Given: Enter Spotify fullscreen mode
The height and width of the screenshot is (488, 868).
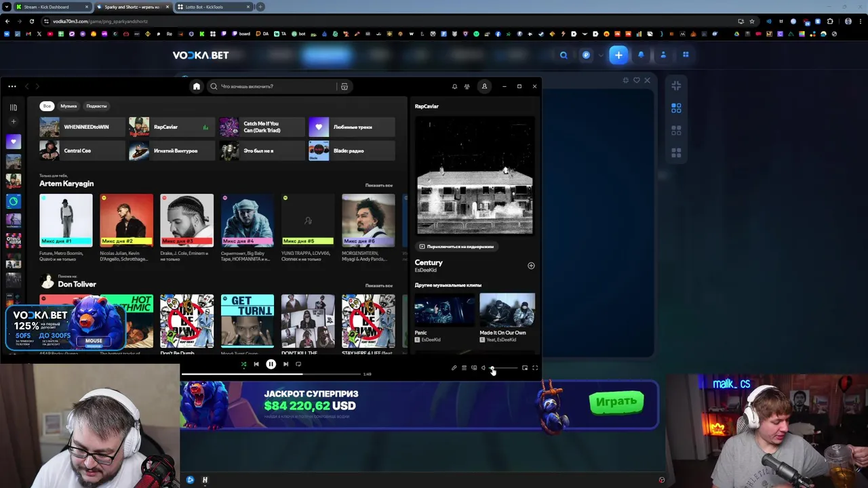Looking at the screenshot, I should pyautogui.click(x=535, y=368).
